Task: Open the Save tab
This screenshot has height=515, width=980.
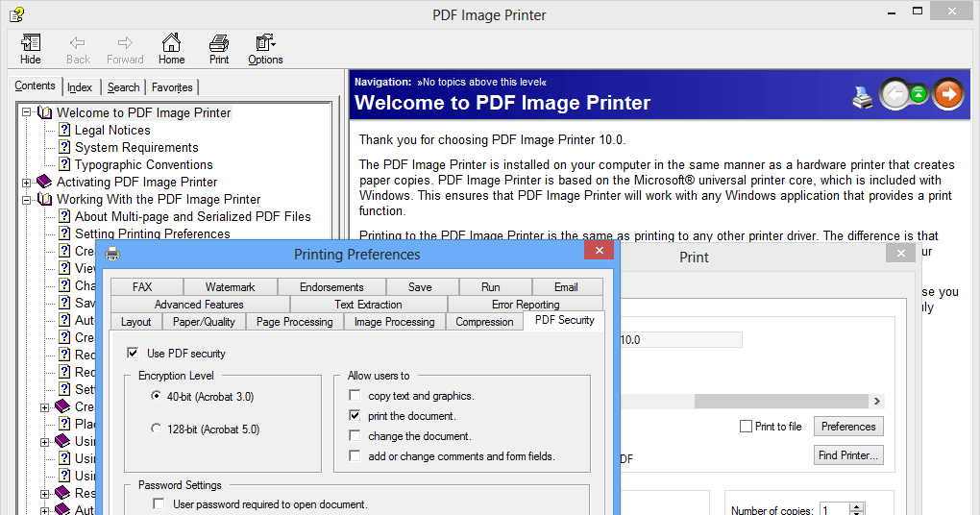Action: [x=420, y=287]
